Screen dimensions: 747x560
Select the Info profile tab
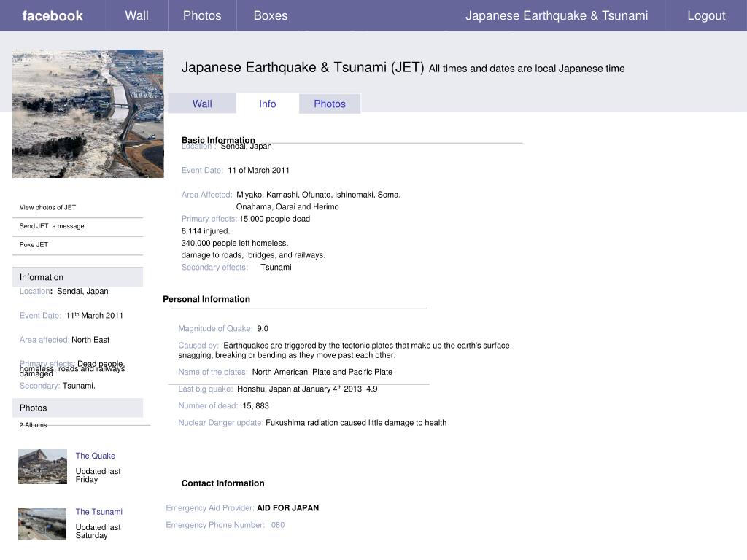tap(267, 104)
